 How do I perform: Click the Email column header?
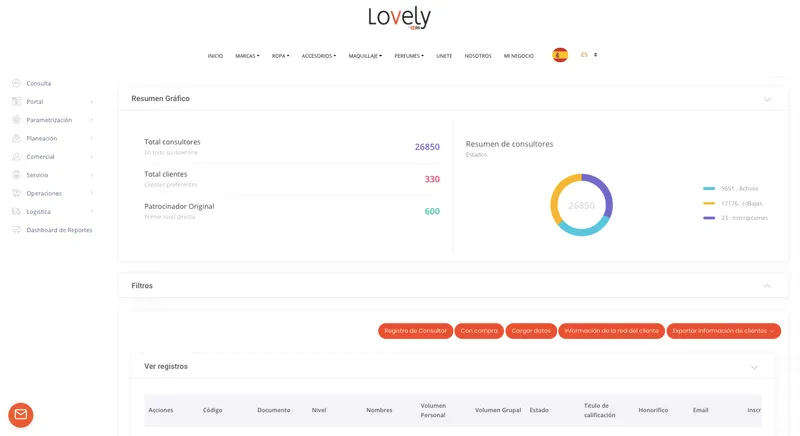pyautogui.click(x=701, y=410)
